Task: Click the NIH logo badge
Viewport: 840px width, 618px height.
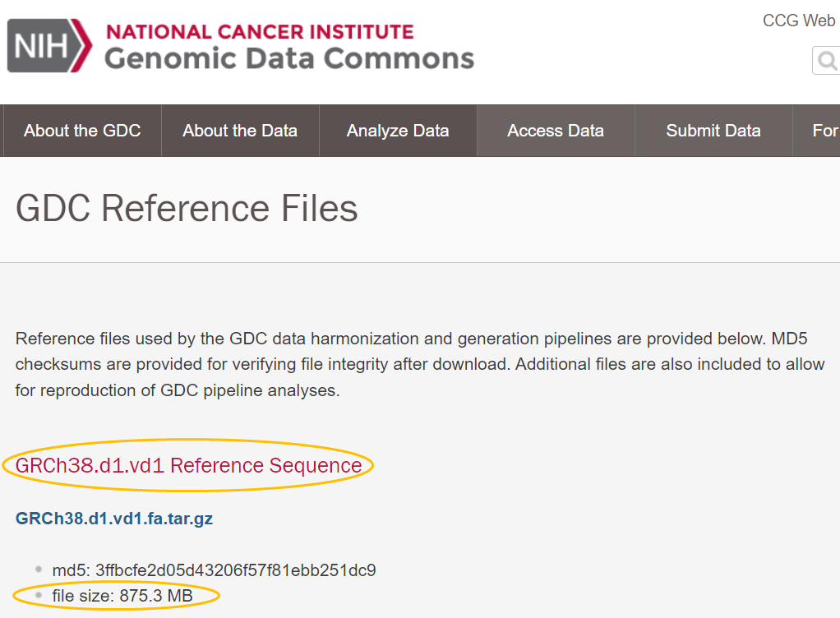Action: pyautogui.click(x=48, y=45)
